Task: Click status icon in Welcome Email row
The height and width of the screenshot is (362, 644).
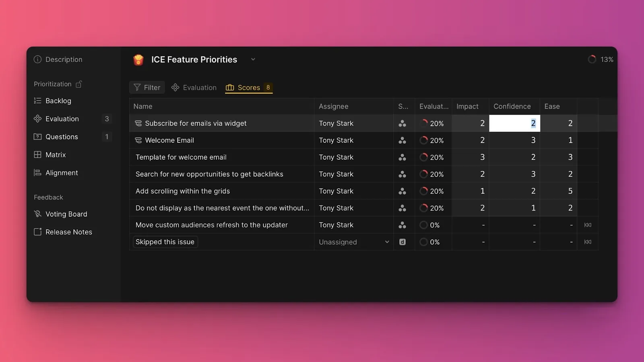Action: 402,140
